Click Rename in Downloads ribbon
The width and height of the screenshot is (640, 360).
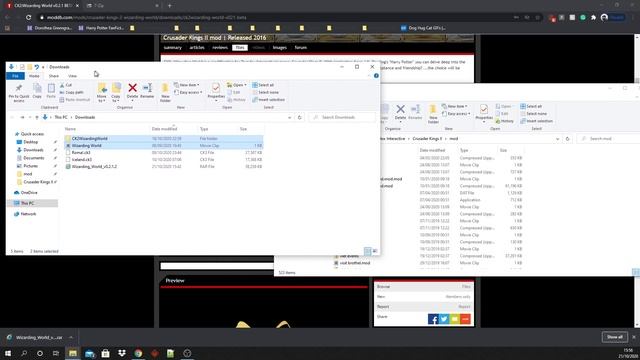147,91
